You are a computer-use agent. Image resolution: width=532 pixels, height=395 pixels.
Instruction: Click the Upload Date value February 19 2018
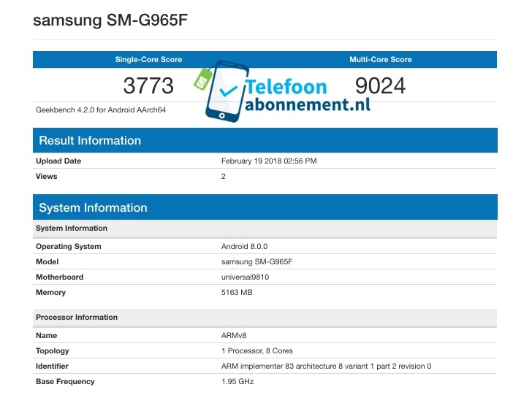(x=268, y=161)
